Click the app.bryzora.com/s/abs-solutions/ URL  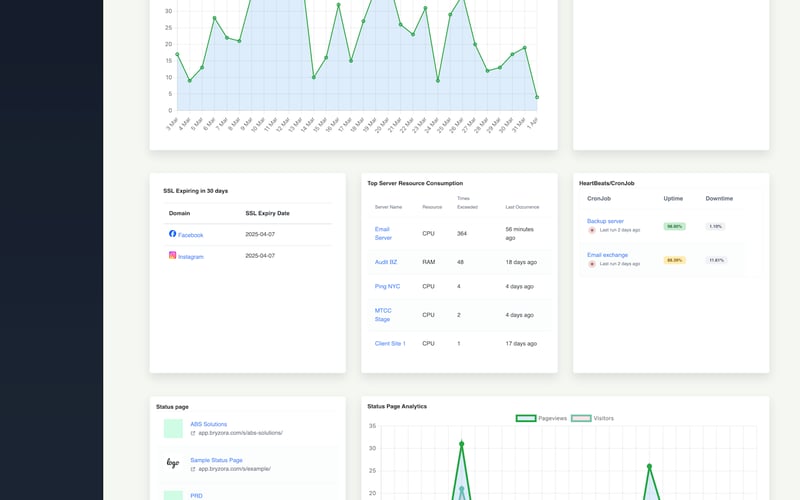click(x=240, y=433)
